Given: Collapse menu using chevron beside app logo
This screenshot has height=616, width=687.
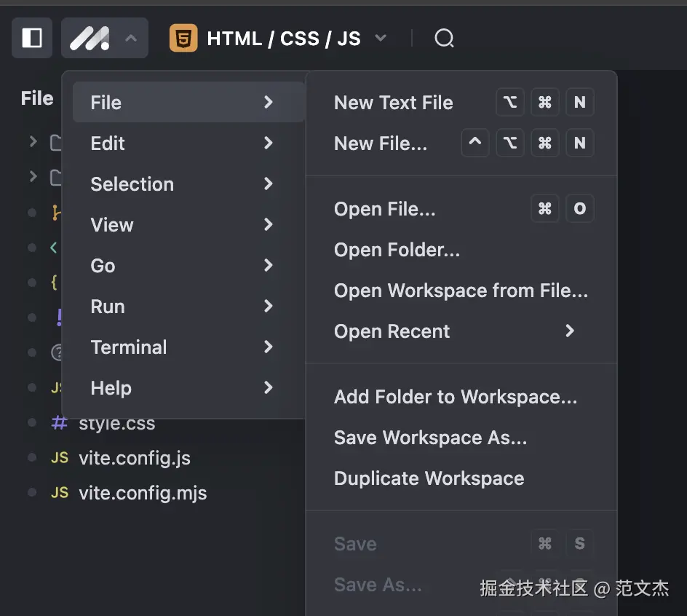Looking at the screenshot, I should click(131, 38).
